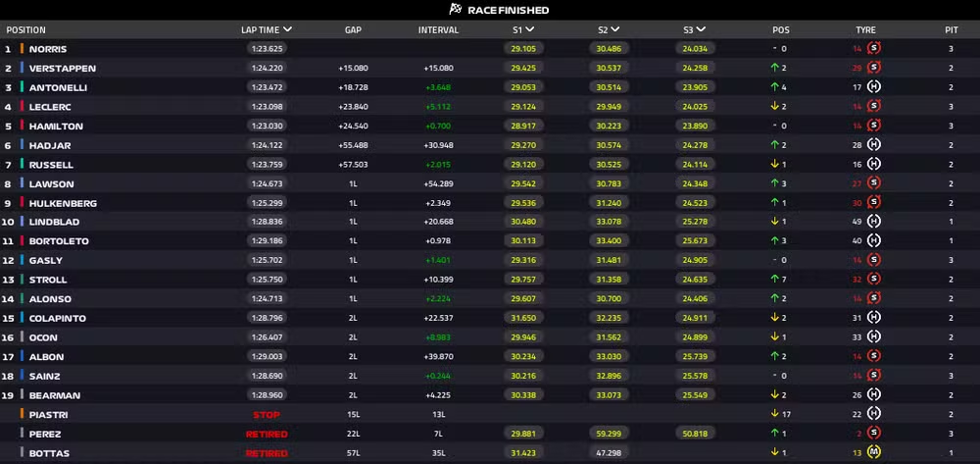Select driver name VERSTAPPEN
Viewport: 980px width, 464px height.
[x=63, y=68]
